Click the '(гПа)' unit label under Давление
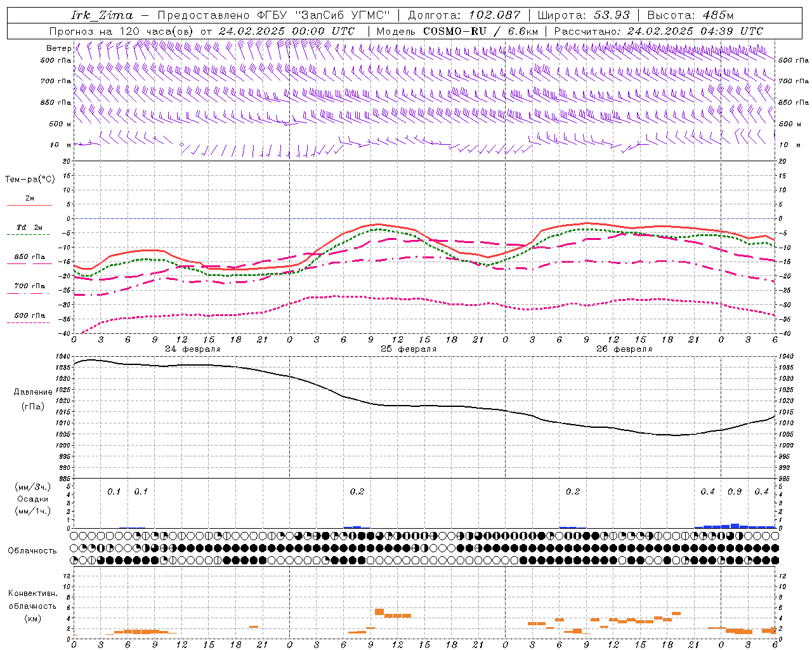The height and width of the screenshot is (650, 812). (x=32, y=406)
